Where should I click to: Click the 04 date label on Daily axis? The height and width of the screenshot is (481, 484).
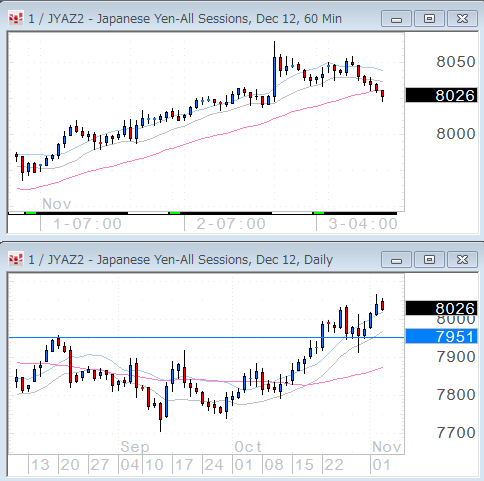tap(130, 465)
